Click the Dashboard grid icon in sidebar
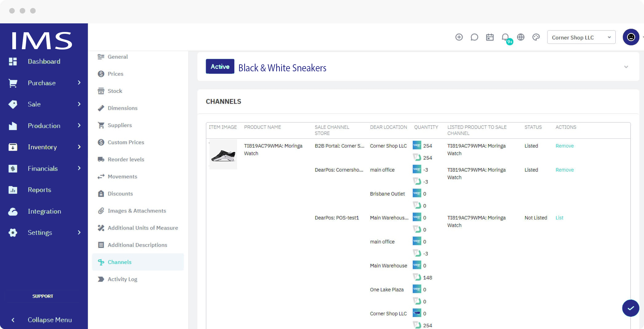 coord(13,61)
